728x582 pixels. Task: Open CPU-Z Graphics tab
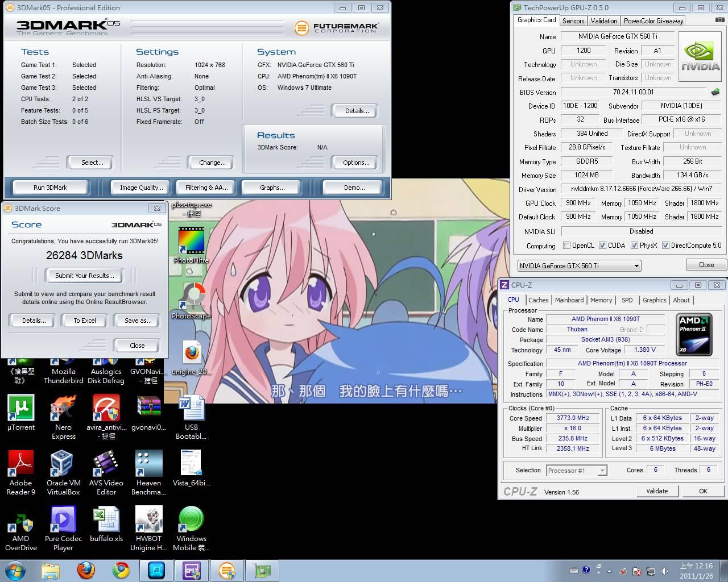click(x=654, y=300)
